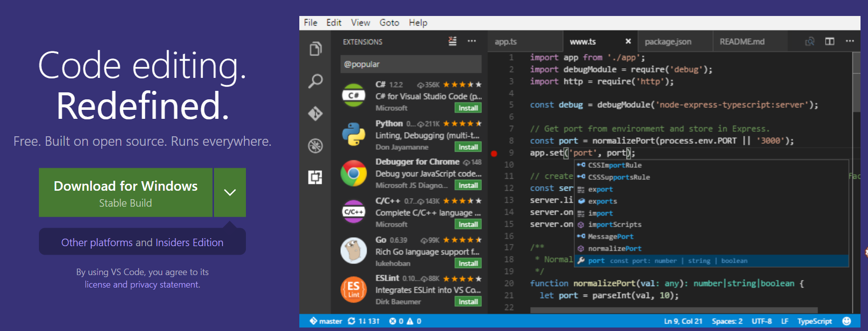The width and height of the screenshot is (868, 331).
Task: Click Spaces: 2 indentation setting
Action: click(x=727, y=321)
